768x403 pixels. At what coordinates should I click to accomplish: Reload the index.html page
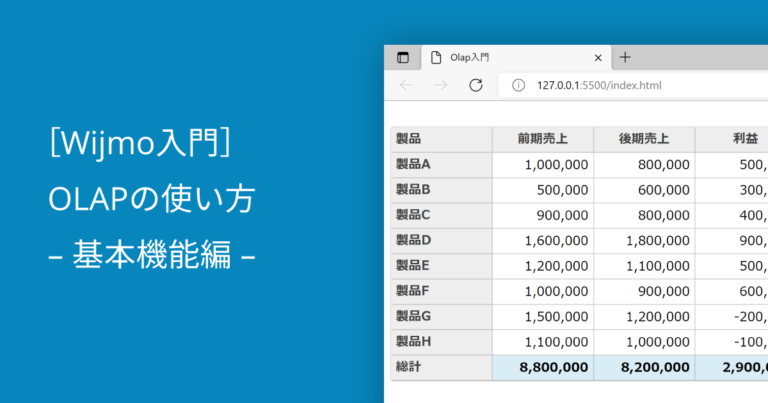pos(476,85)
